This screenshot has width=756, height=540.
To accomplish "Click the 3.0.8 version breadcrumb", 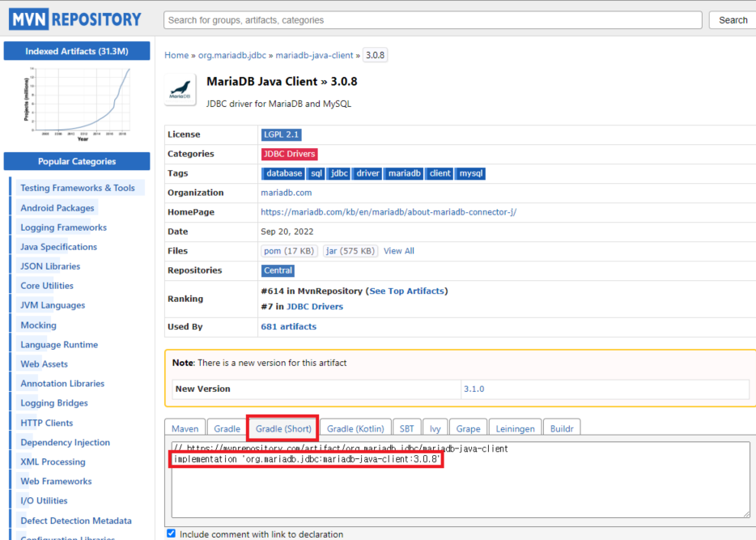I will (375, 55).
